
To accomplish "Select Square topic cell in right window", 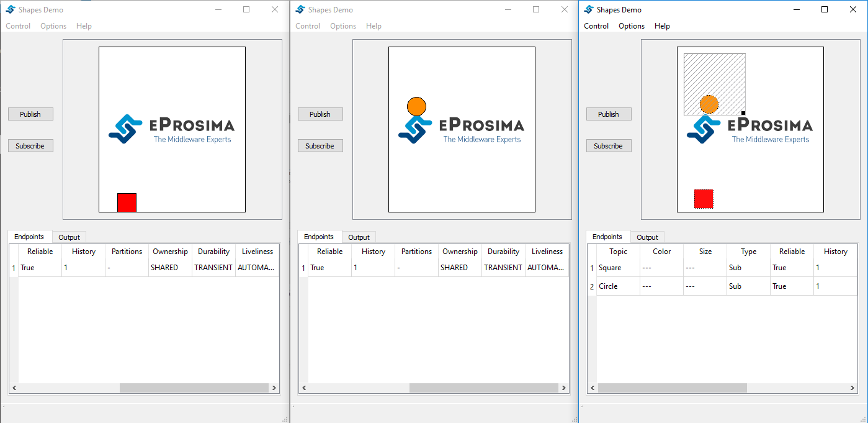I will pos(618,268).
